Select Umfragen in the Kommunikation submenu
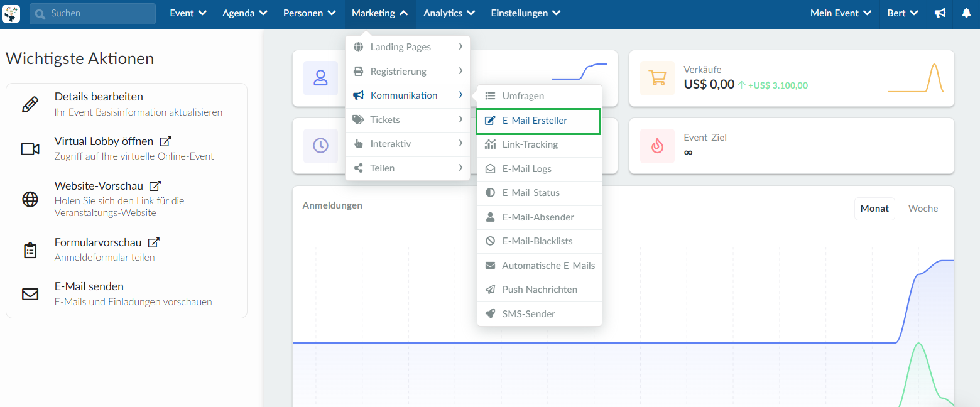 tap(540, 96)
